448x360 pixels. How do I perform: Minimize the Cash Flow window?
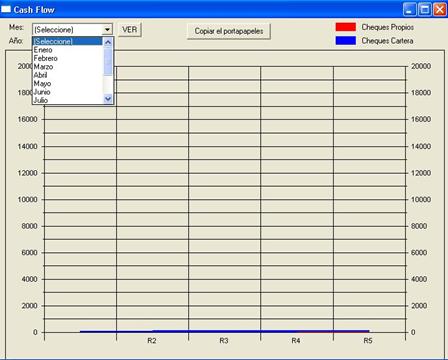click(x=409, y=9)
